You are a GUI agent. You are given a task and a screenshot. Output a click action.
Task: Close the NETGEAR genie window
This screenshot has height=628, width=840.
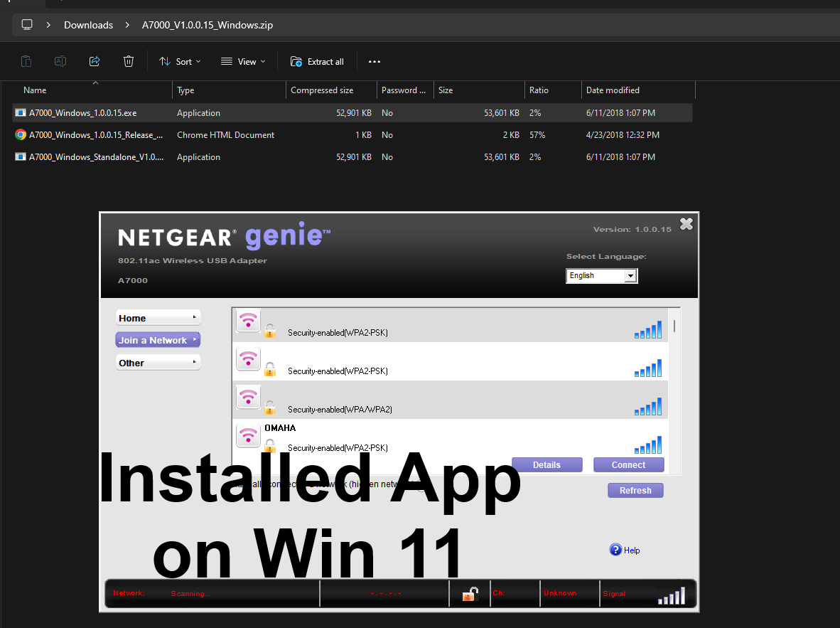pyautogui.click(x=686, y=223)
